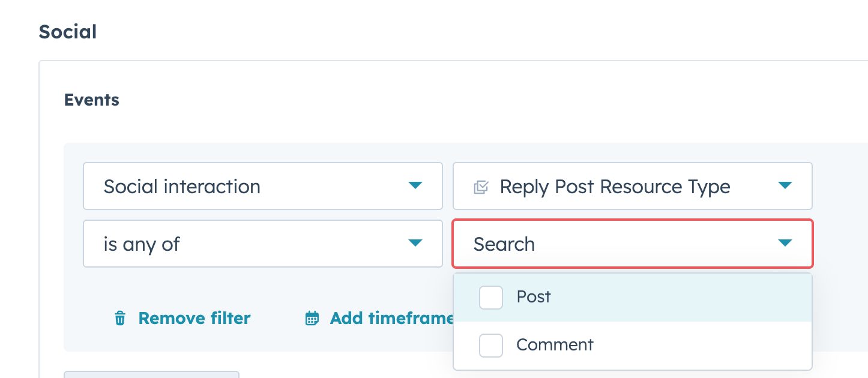
Task: Click the calendar icon beside Add timeframe
Action: [312, 318]
